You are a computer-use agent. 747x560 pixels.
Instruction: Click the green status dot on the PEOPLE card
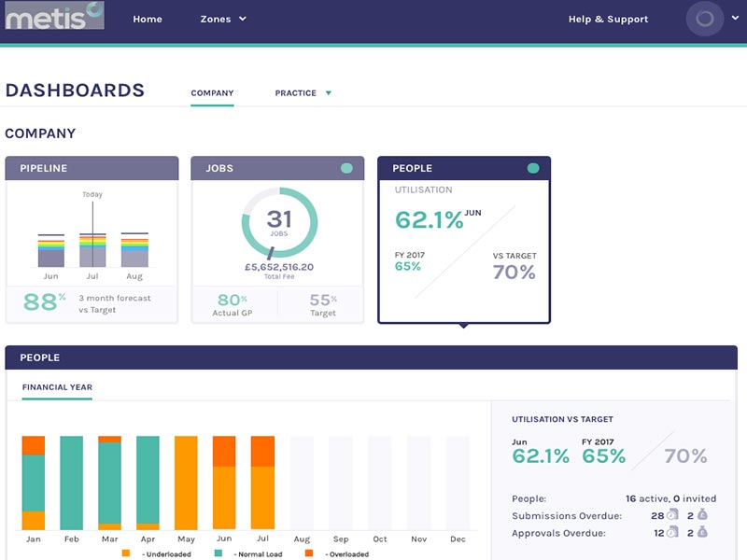532,167
